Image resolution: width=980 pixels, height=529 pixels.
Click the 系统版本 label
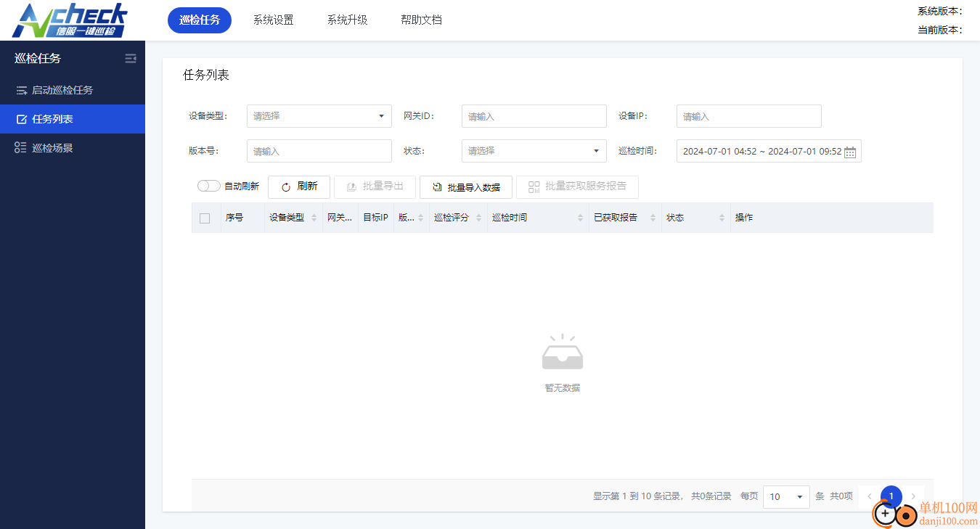940,11
